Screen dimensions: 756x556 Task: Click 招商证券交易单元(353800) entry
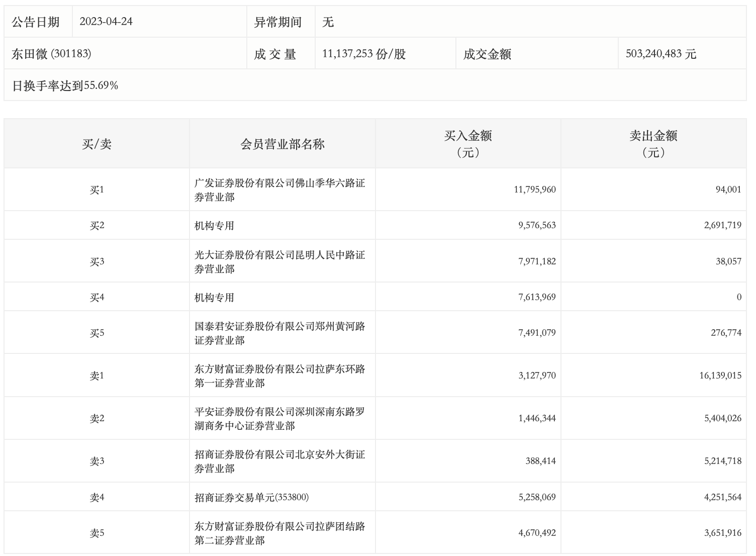pos(251,497)
